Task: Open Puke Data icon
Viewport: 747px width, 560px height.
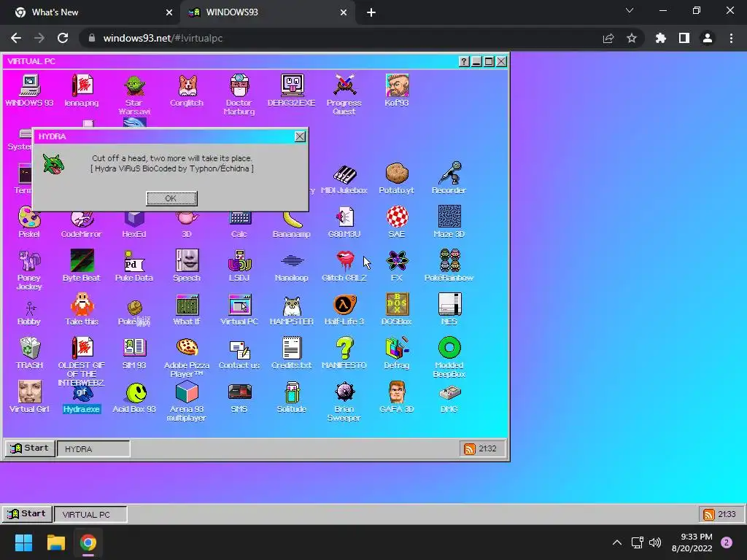Action: click(134, 261)
